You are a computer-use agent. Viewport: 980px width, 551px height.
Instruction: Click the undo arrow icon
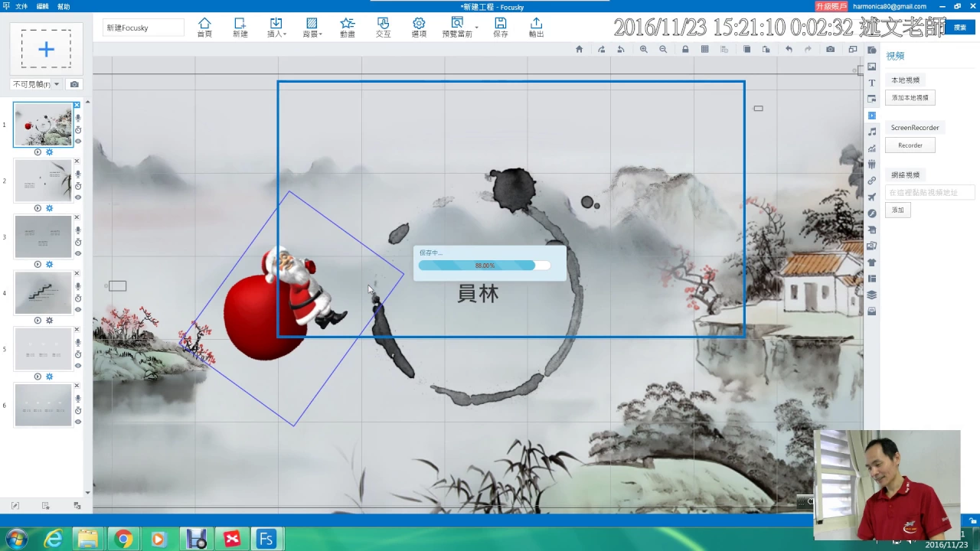click(x=789, y=49)
